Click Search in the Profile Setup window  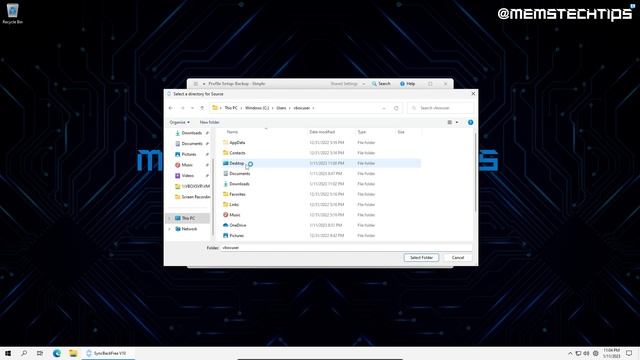[x=381, y=84]
